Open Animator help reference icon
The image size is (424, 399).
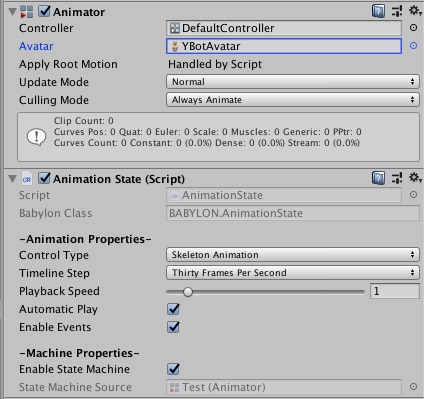[x=378, y=11]
